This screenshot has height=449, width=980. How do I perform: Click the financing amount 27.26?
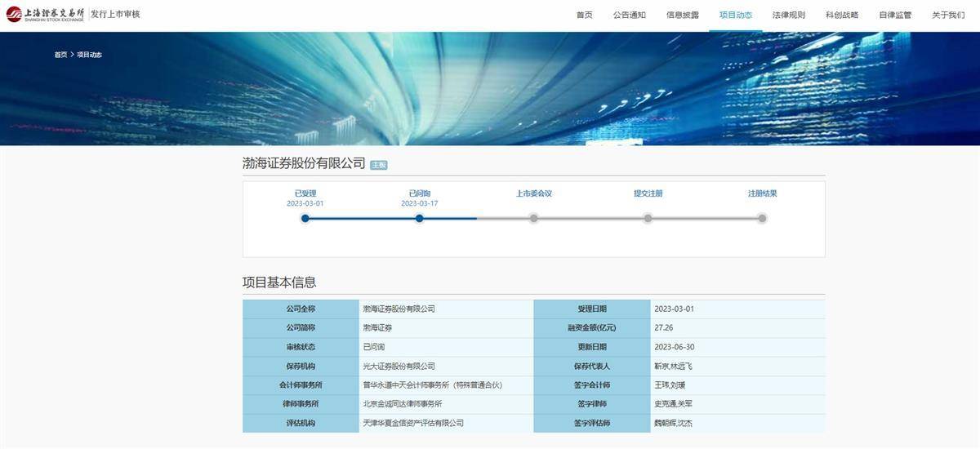(663, 327)
